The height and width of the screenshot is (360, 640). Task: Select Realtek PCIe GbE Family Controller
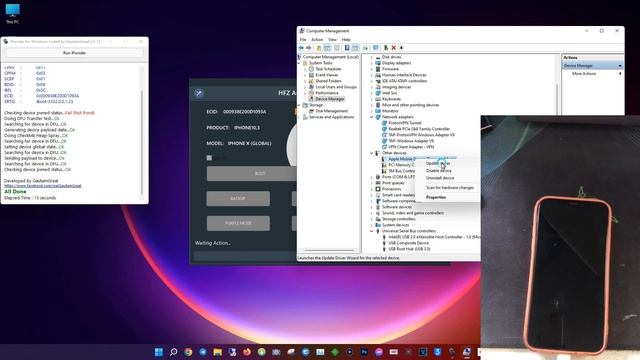(419, 129)
